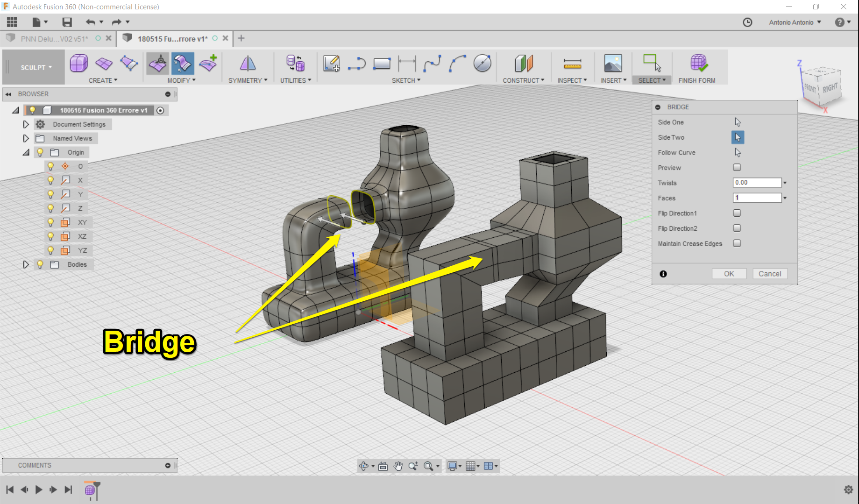Expand the Document Settings item
The width and height of the screenshot is (859, 504).
(26, 124)
